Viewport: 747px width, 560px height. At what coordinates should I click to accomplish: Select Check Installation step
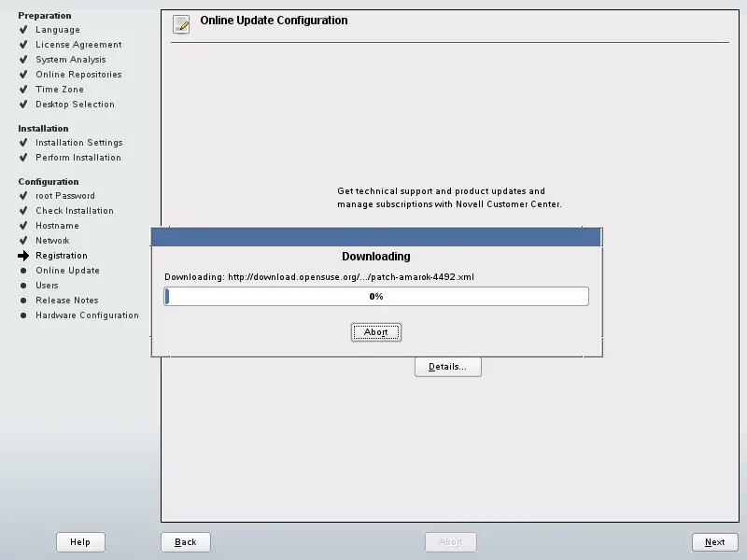[x=75, y=211]
